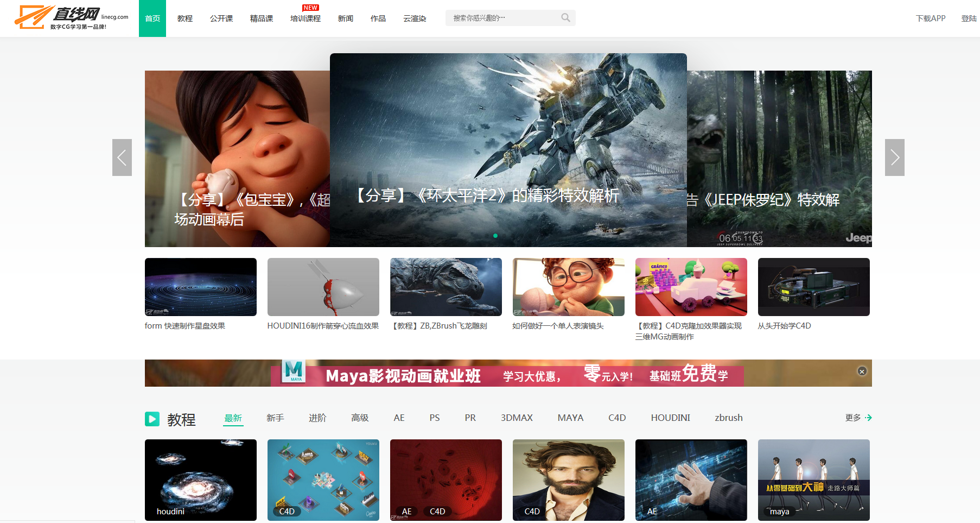The width and height of the screenshot is (980, 523).
Task: Click the 登陆 login link
Action: pyautogui.click(x=969, y=18)
